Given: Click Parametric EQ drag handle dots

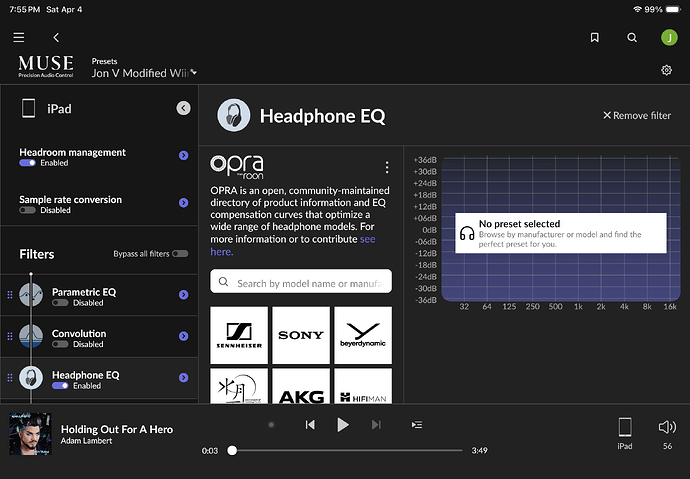Looking at the screenshot, I should (10, 295).
